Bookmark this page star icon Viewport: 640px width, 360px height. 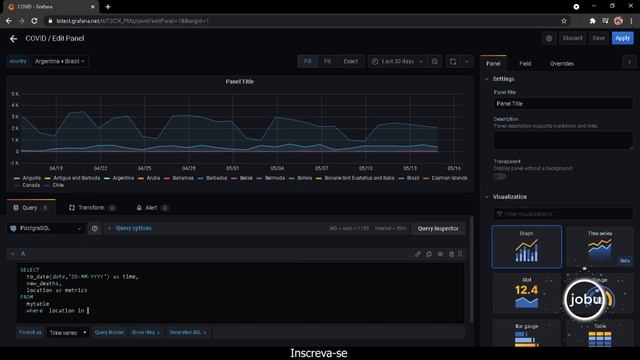(x=564, y=21)
